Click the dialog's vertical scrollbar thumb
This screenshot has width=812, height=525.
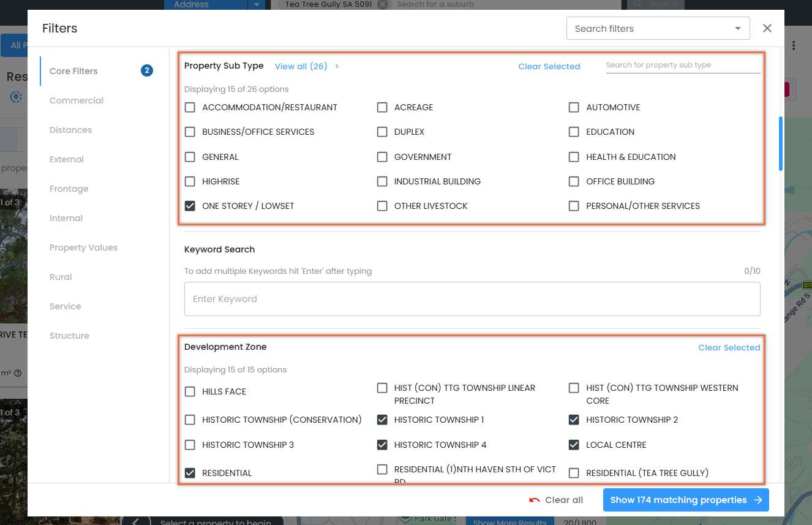(781, 143)
